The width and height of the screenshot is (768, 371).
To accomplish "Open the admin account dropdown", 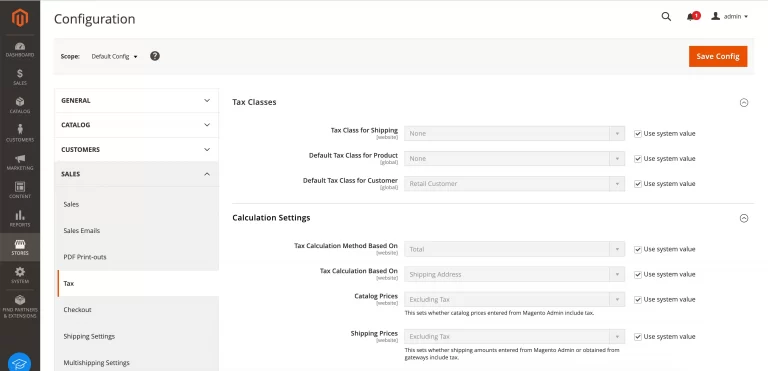I will pyautogui.click(x=730, y=17).
